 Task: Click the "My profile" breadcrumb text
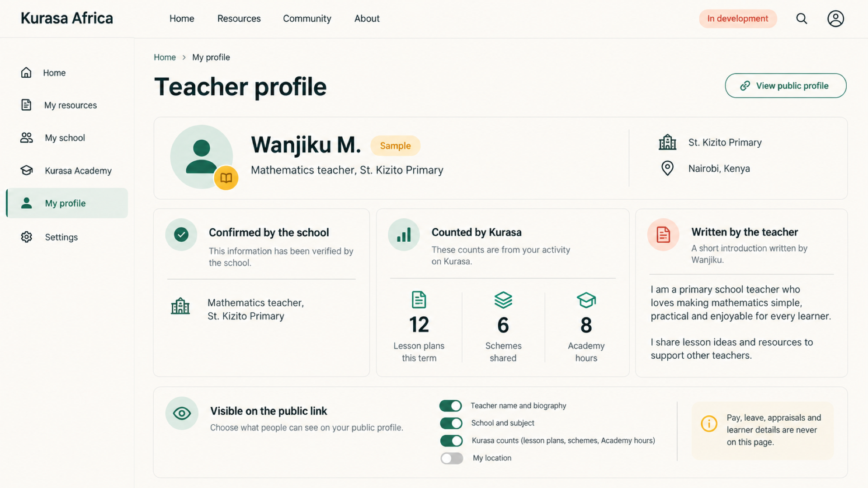[211, 57]
